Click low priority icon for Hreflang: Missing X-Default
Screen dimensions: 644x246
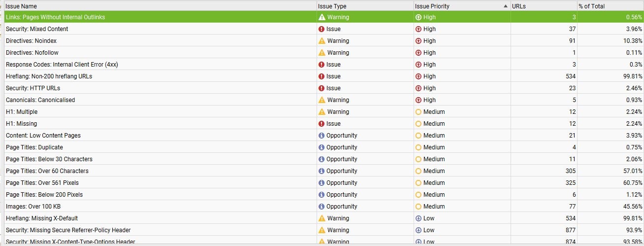[419, 218]
